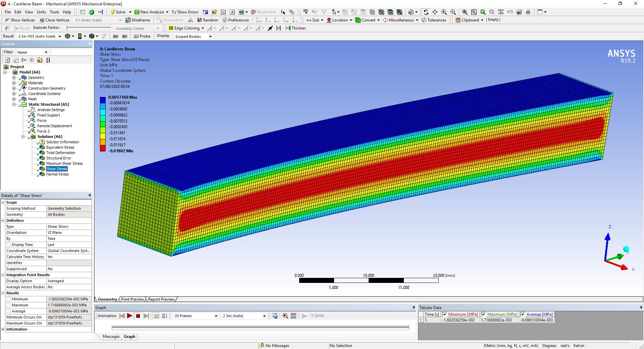Click the animation timeline bar
The width and height of the screenshot is (644, 349).
click(260, 328)
